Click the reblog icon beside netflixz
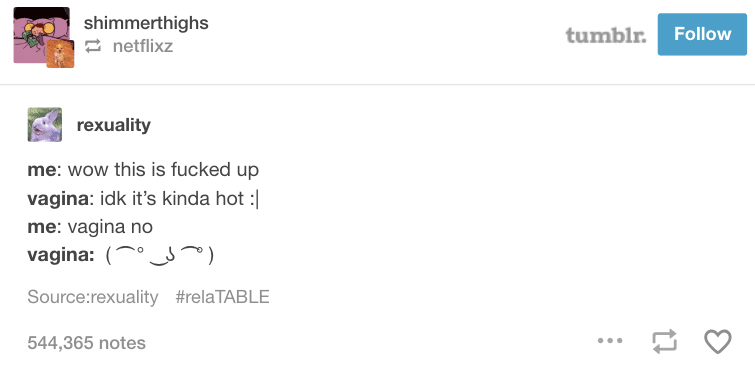The image size is (755, 365). 93,47
